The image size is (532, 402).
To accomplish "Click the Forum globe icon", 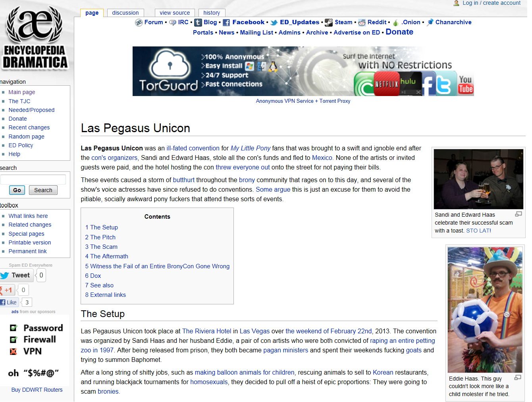I will [x=139, y=23].
